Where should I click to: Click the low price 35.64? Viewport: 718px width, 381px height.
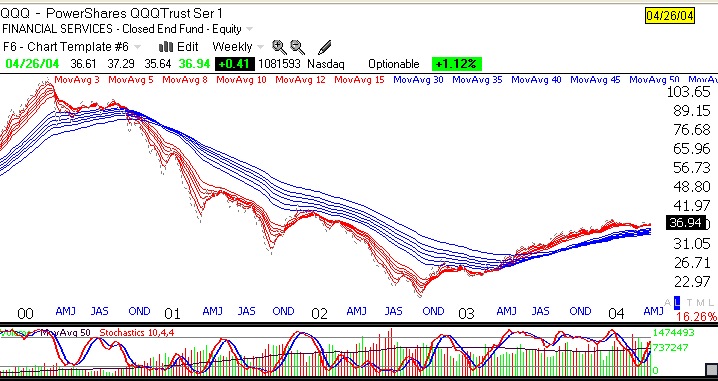pos(158,64)
